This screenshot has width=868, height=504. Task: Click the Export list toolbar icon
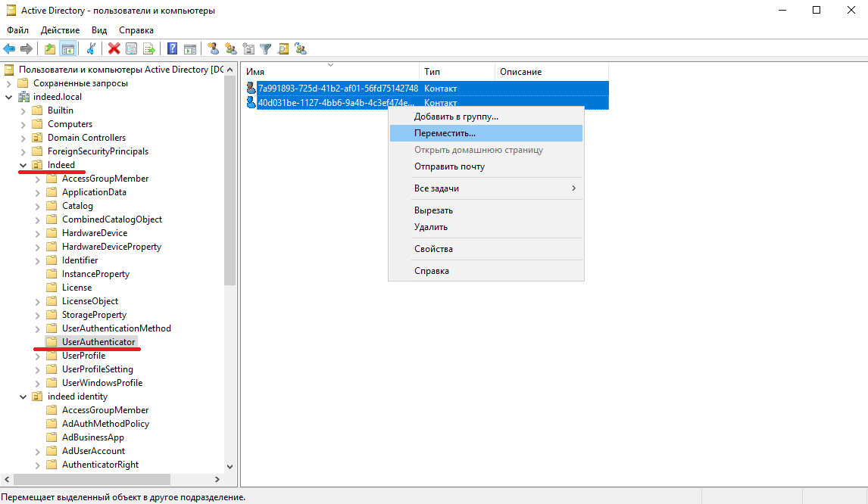149,49
